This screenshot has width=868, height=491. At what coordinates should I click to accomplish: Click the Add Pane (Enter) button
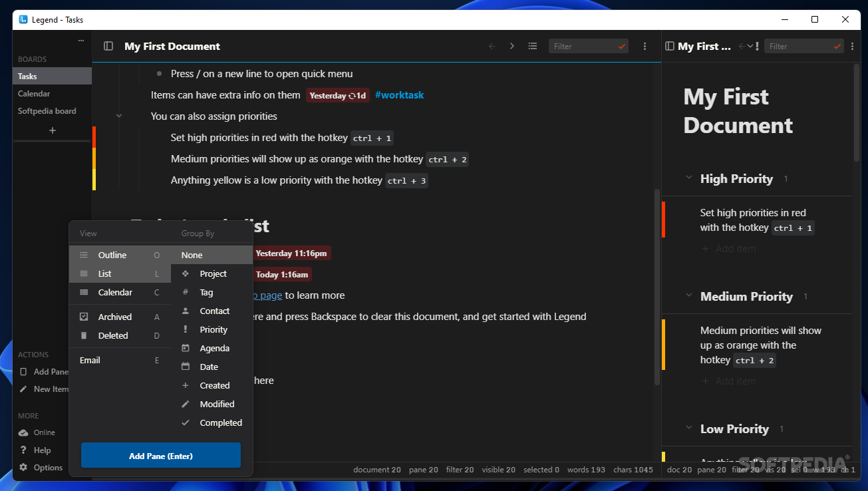pos(161,456)
